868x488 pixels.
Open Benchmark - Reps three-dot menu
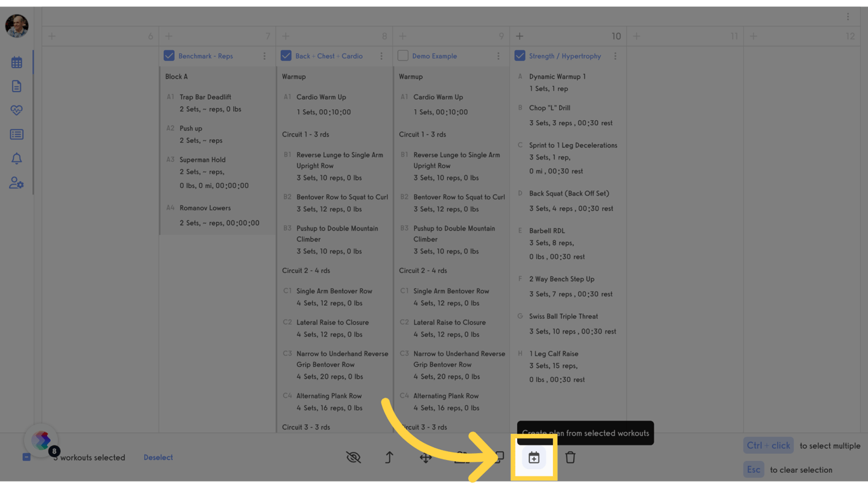[x=265, y=56]
